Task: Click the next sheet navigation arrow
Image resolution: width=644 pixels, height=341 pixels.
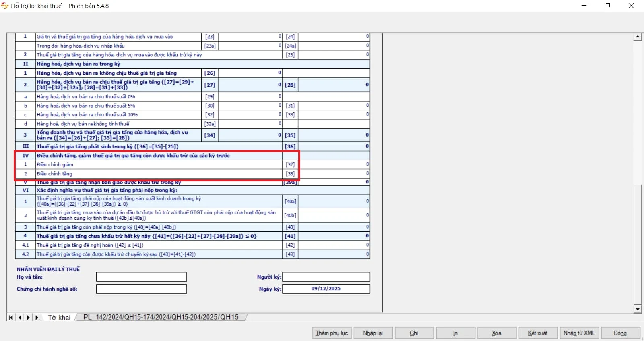Action: 29,318
